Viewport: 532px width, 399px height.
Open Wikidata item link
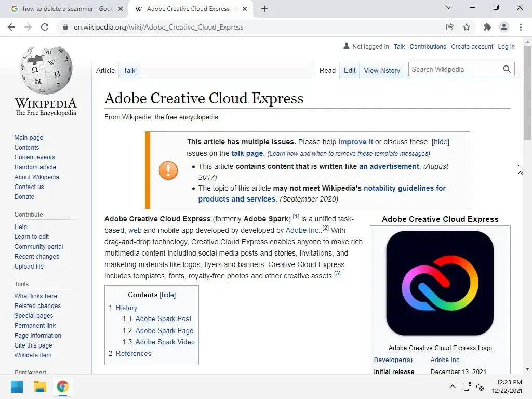coord(33,355)
